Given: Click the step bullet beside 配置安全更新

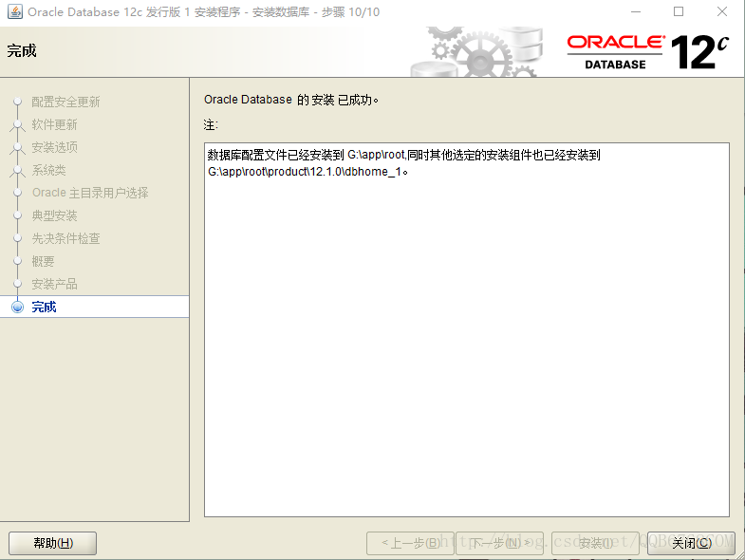Looking at the screenshot, I should click(x=18, y=102).
